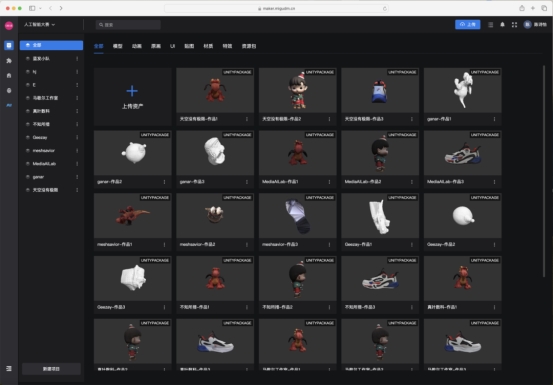Open the notifications bell icon

pos(502,25)
